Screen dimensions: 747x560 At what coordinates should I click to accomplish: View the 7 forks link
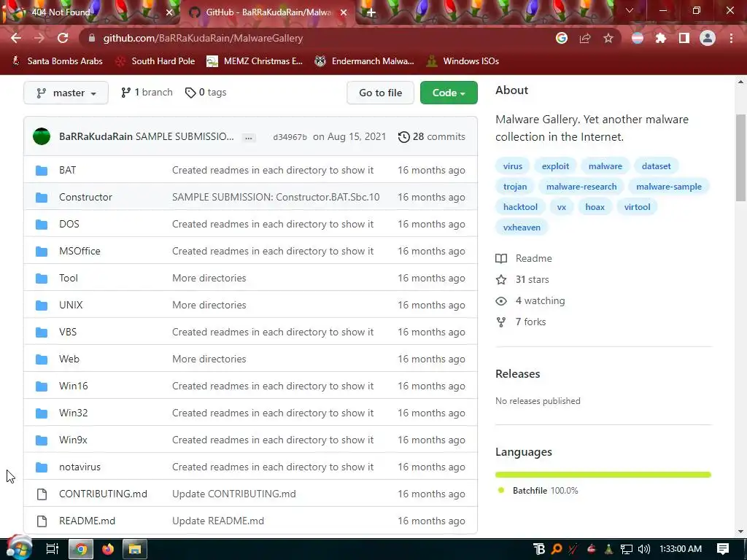(x=521, y=322)
